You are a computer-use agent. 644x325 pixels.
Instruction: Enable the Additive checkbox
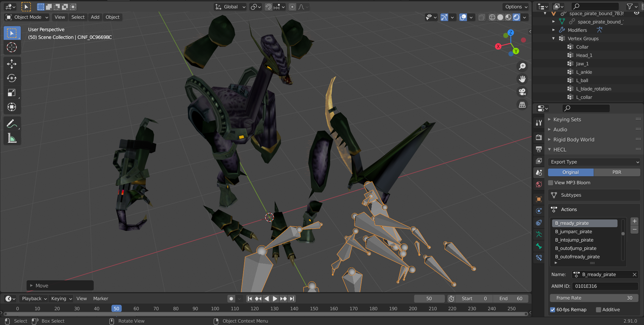598,310
